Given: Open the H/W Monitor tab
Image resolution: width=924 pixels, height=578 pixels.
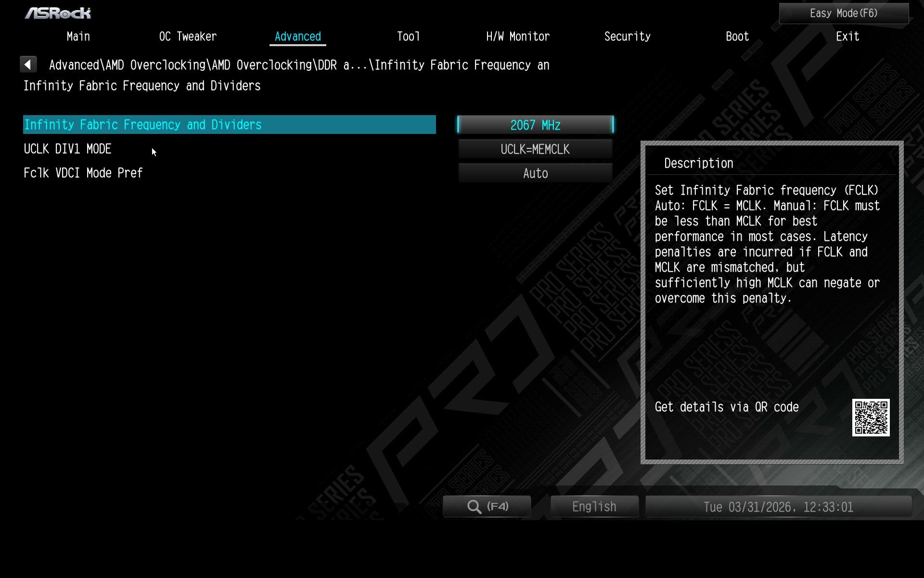Looking at the screenshot, I should coord(518,37).
